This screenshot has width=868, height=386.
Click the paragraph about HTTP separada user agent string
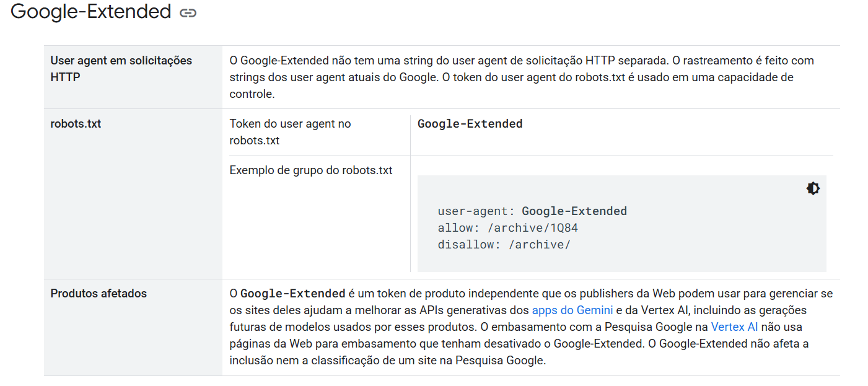click(524, 77)
